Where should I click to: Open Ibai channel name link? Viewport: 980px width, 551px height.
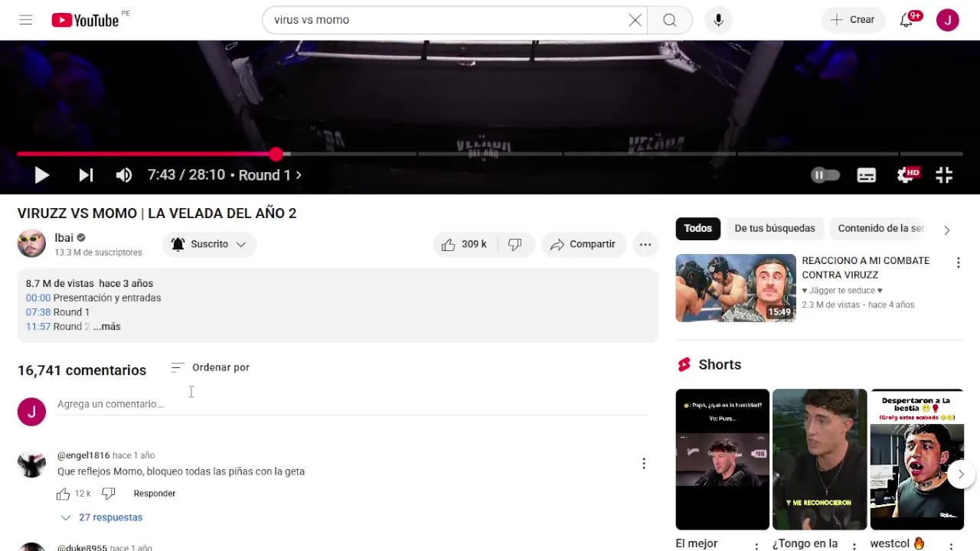(64, 238)
